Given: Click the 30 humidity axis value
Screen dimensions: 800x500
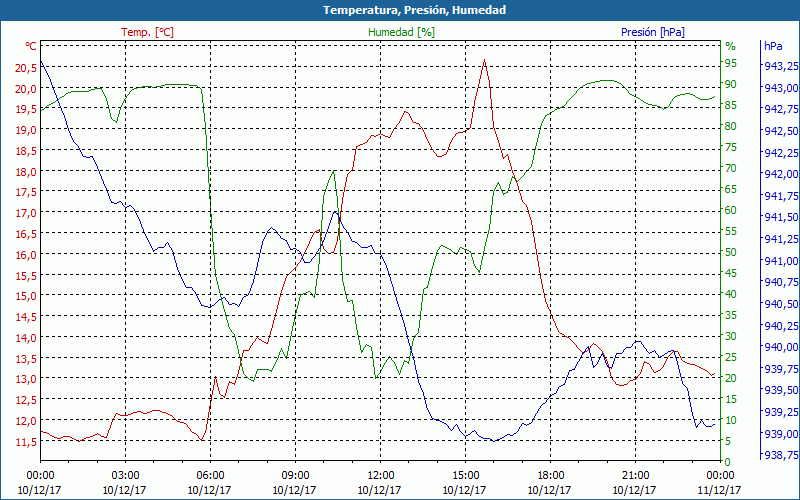Looking at the screenshot, I should [x=731, y=336].
